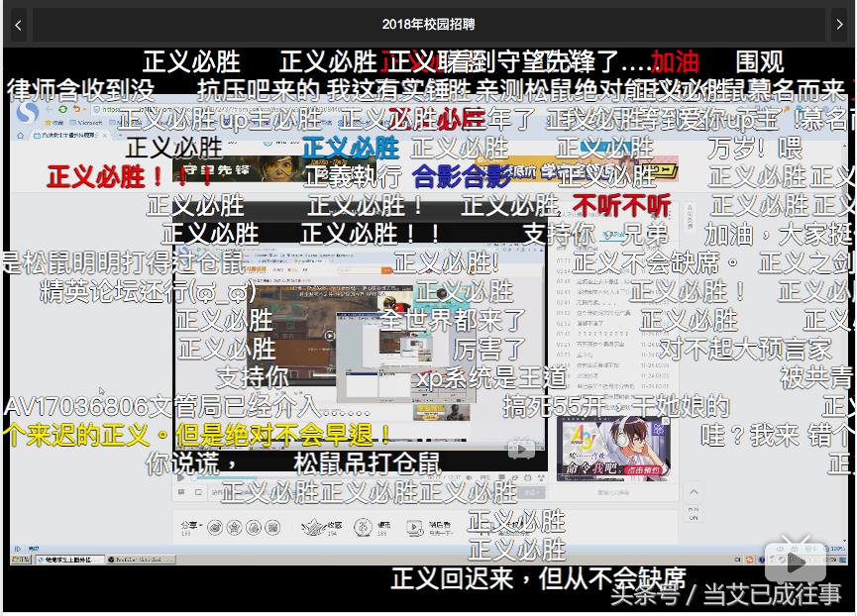Click the back arrow at top left

tap(18, 25)
